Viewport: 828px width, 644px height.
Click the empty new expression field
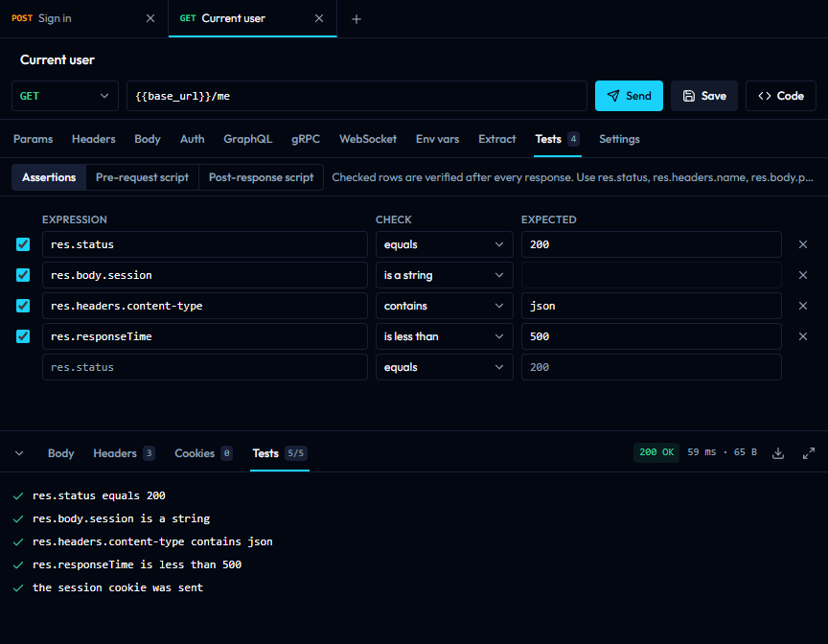205,367
